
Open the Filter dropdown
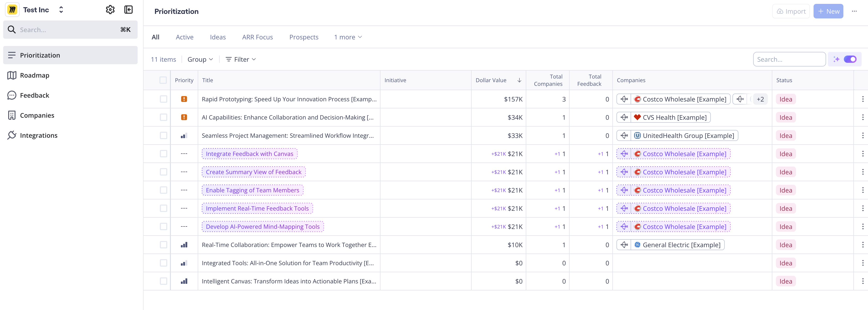pyautogui.click(x=241, y=59)
